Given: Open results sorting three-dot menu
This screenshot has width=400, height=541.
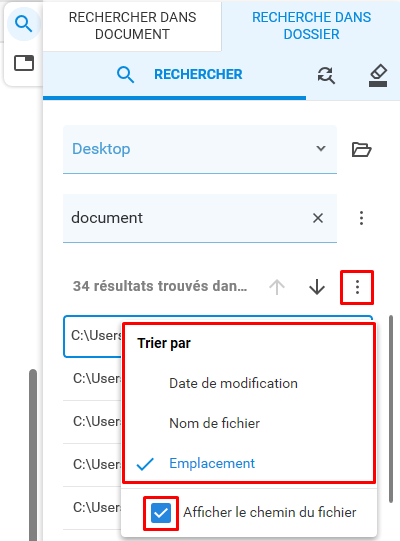Looking at the screenshot, I should tap(357, 287).
